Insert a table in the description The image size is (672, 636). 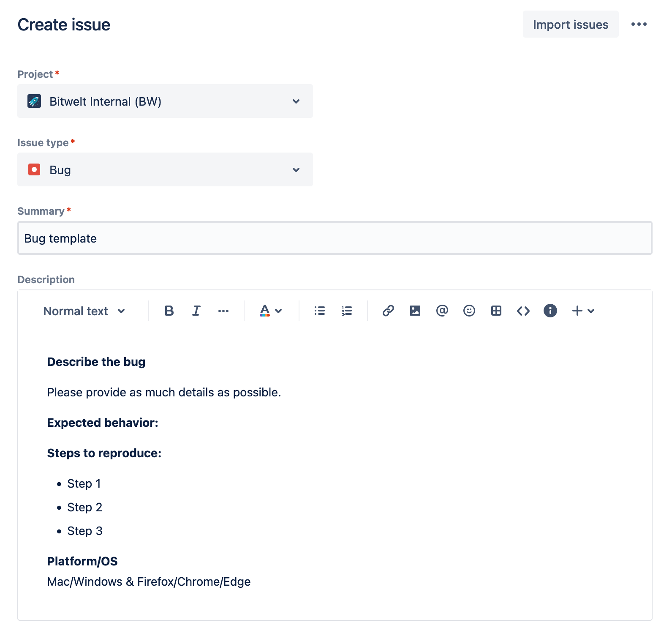point(496,311)
